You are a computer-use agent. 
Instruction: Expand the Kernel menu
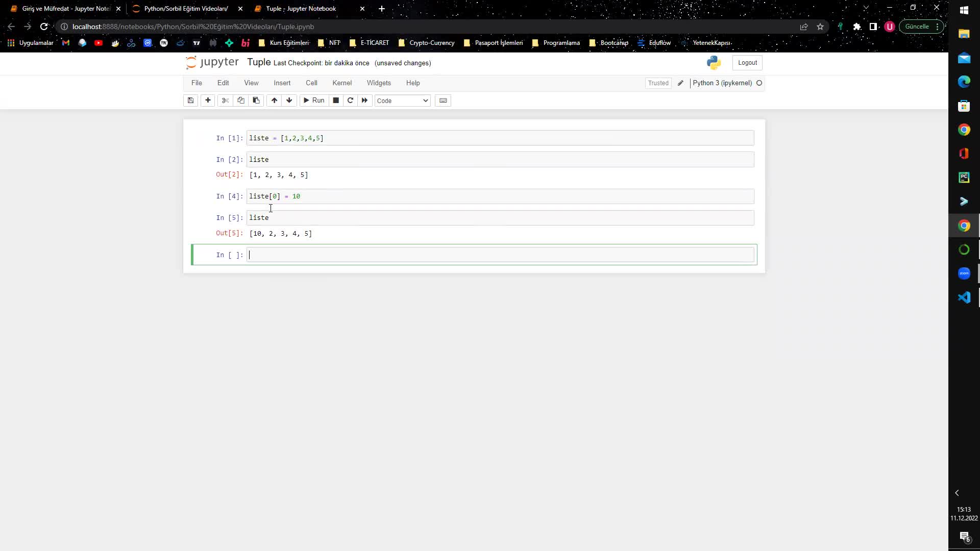342,82
